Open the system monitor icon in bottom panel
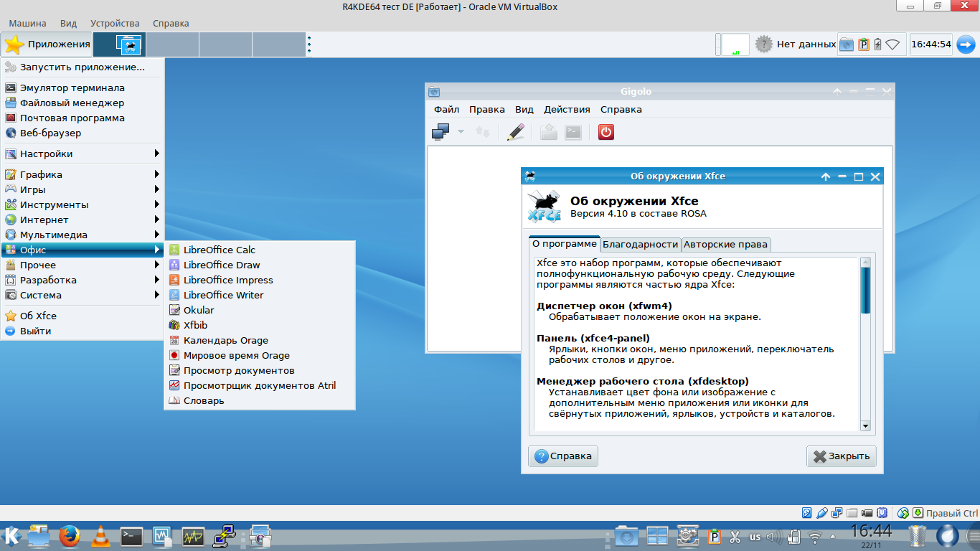 click(194, 536)
